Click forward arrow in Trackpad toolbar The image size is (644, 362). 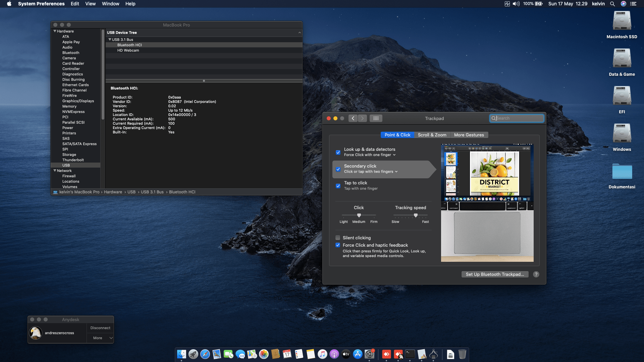pos(362,118)
